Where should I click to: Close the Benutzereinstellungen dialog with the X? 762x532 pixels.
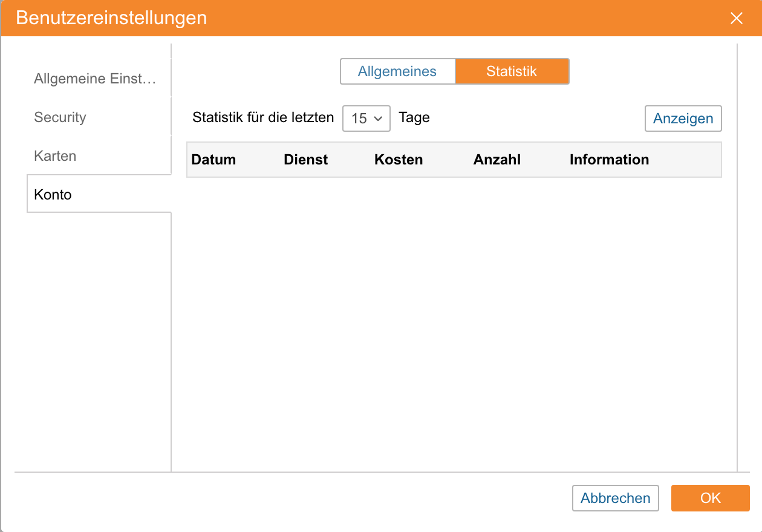(736, 18)
